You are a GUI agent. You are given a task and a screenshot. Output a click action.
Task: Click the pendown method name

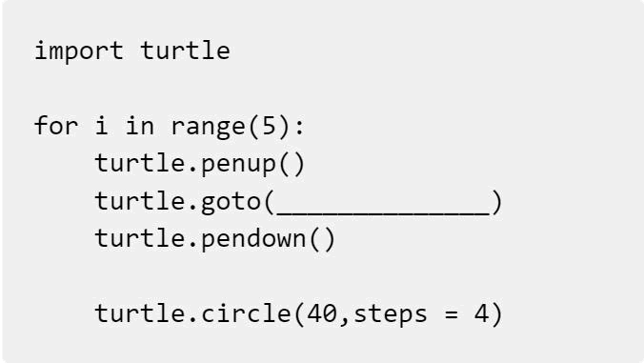(x=253, y=239)
